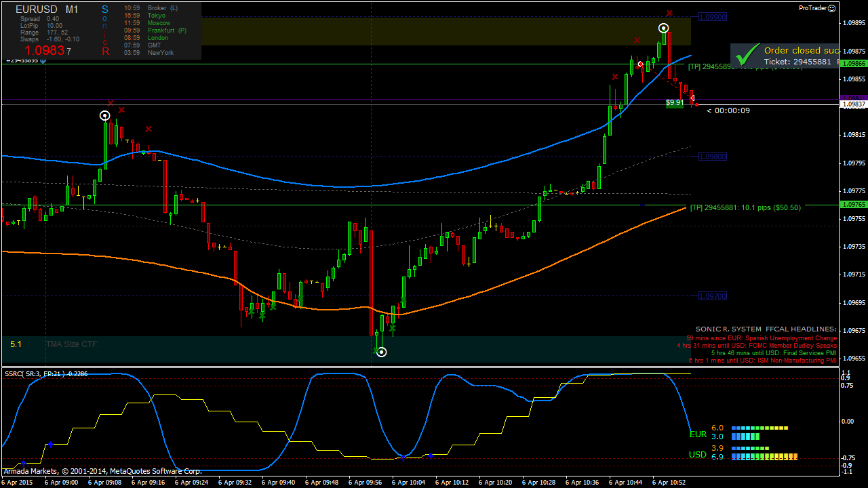Click the USD 6.9 strength bar
The image size is (868, 488).
tap(764, 457)
